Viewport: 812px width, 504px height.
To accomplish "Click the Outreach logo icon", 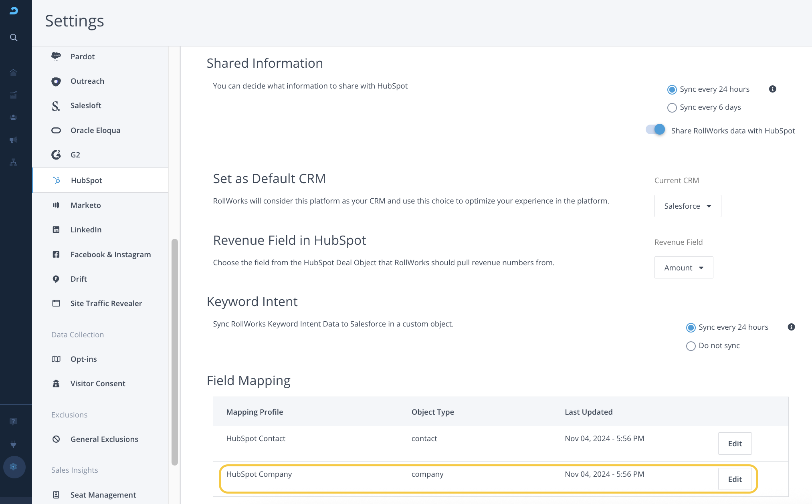I will pos(56,81).
